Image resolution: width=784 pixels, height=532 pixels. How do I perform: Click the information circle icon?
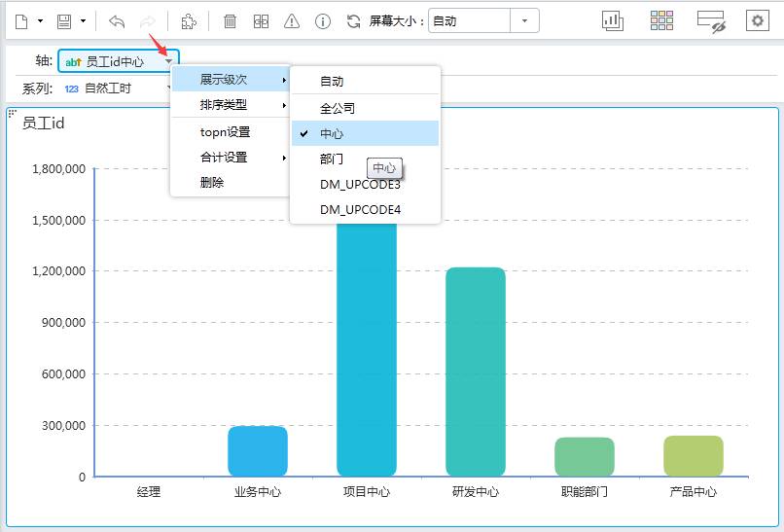323,21
